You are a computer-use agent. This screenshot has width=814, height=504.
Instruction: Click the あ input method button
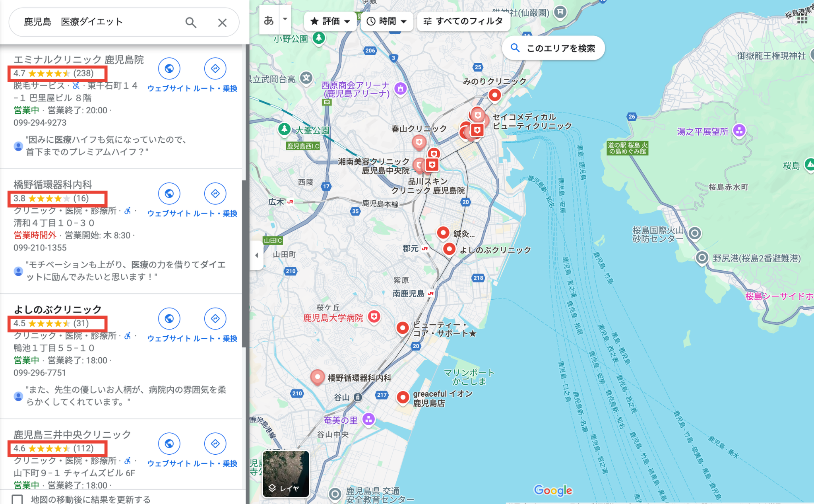click(269, 20)
